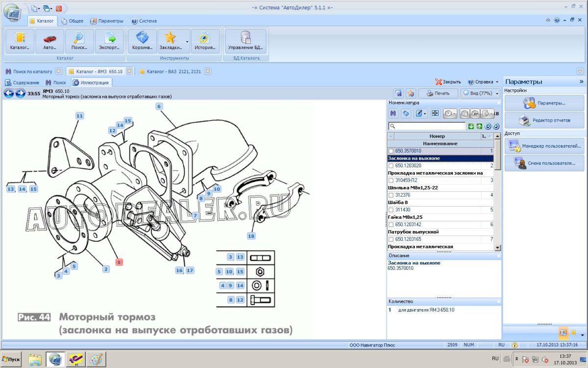Click the Печать print button

click(438, 93)
